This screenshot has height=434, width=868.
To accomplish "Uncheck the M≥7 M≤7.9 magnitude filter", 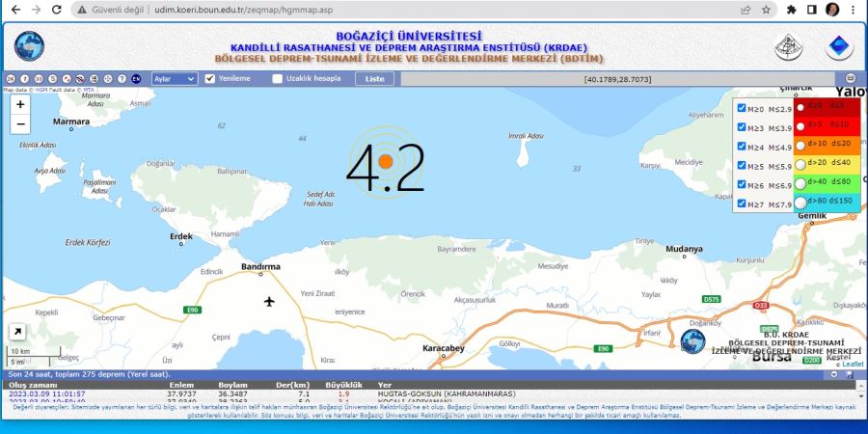I will [x=742, y=203].
